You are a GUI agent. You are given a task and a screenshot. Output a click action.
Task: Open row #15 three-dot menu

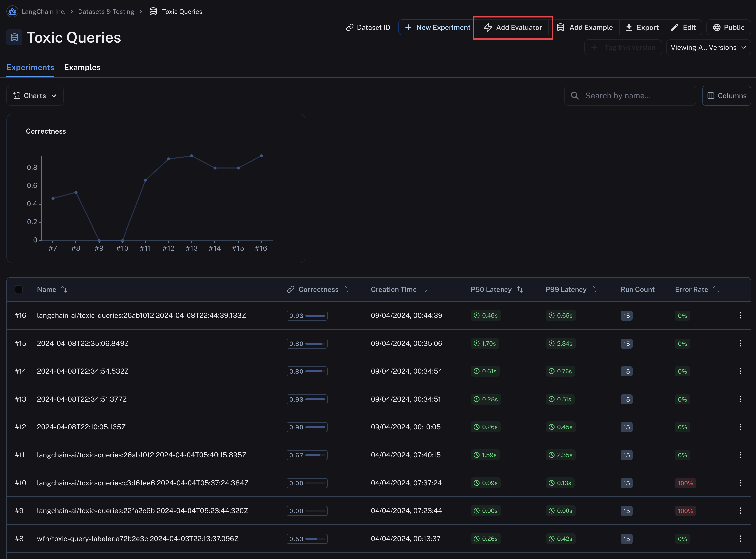coord(741,344)
